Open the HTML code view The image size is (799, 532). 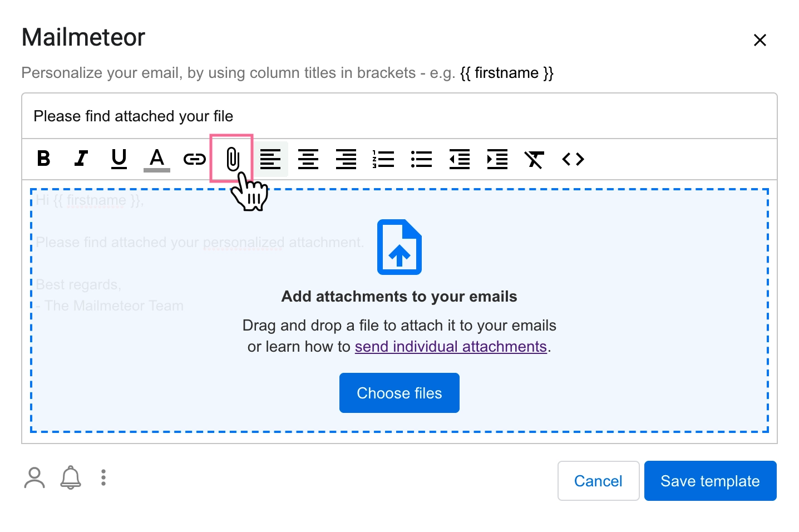[573, 159]
